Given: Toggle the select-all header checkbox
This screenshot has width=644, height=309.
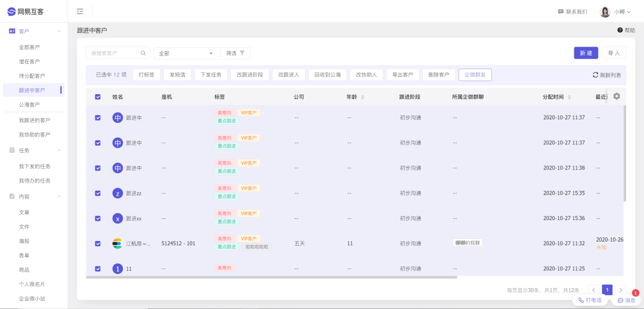Looking at the screenshot, I should [x=98, y=97].
